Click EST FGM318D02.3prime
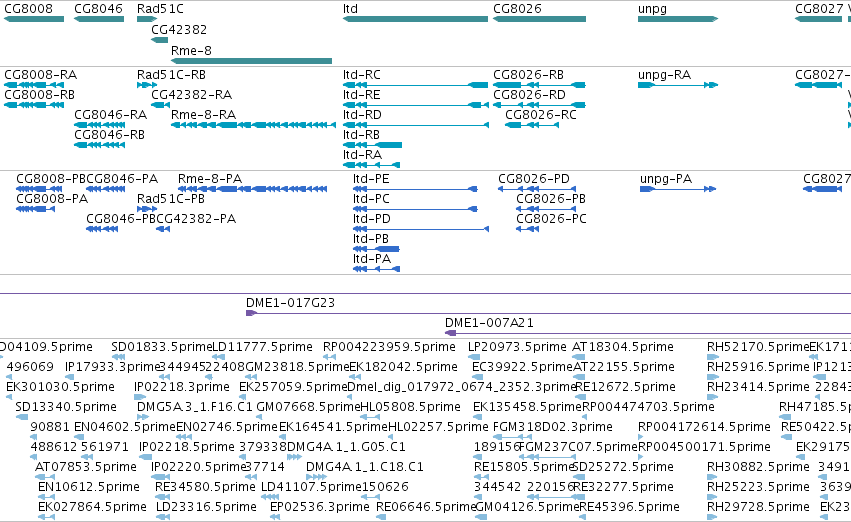Screen dimensions: 851x522 click(552, 427)
